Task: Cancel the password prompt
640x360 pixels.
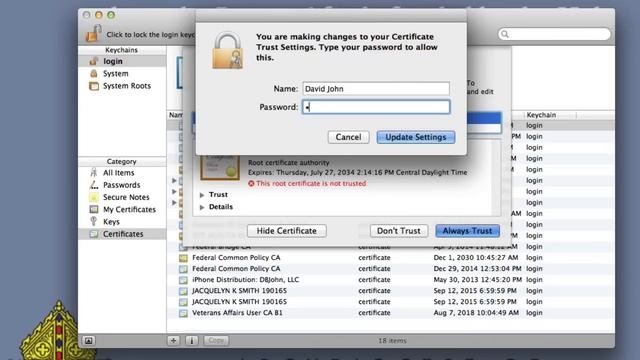Action: [348, 137]
